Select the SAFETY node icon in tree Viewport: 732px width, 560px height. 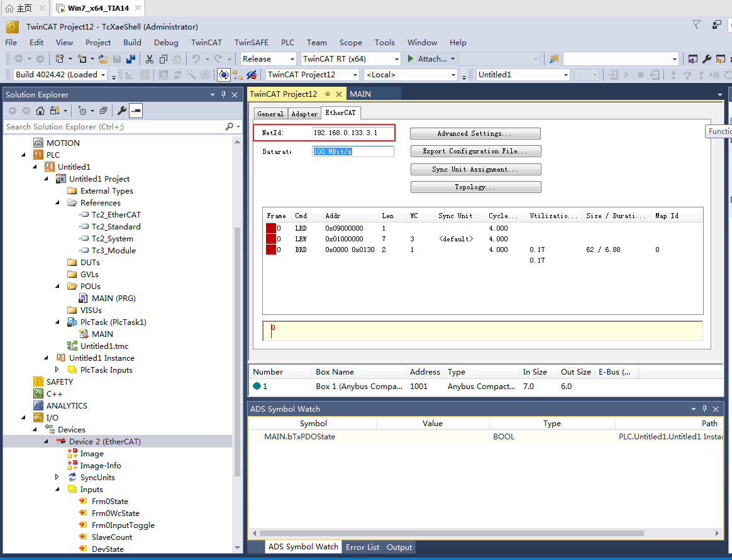[38, 382]
